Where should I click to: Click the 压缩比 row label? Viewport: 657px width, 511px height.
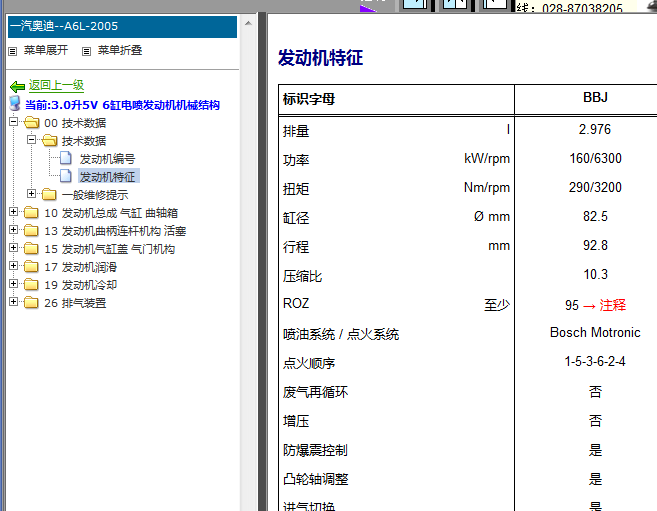coord(303,276)
